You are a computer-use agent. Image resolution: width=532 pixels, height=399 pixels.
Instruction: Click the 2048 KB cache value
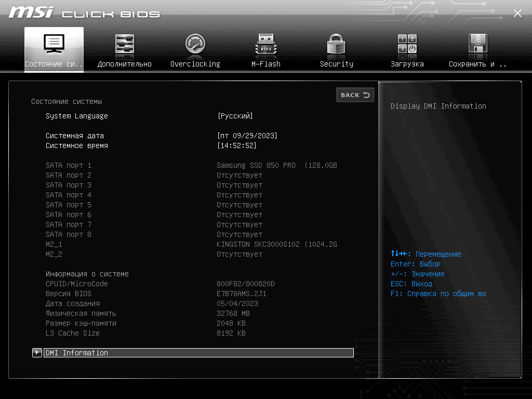(x=231, y=323)
